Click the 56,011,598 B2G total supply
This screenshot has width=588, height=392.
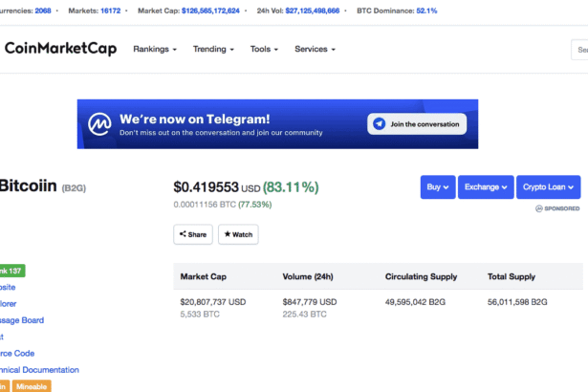[517, 302]
